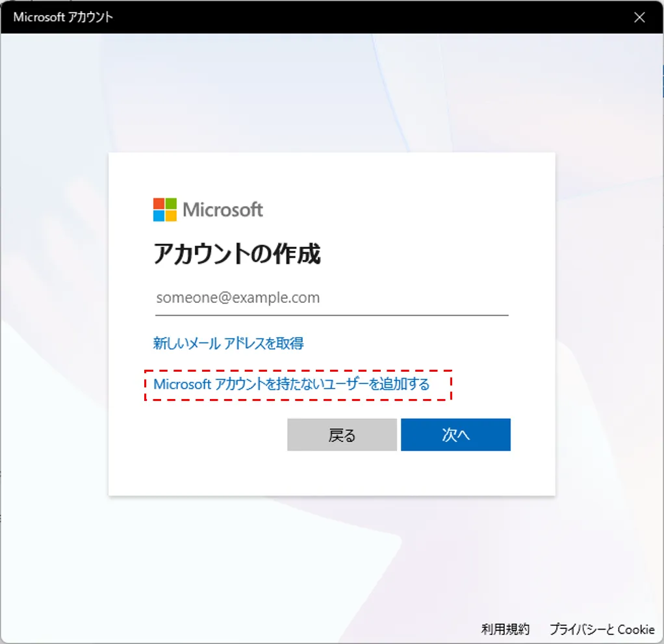Click the Microsoft wordmark text
The width and height of the screenshot is (664, 644).
pos(223,210)
